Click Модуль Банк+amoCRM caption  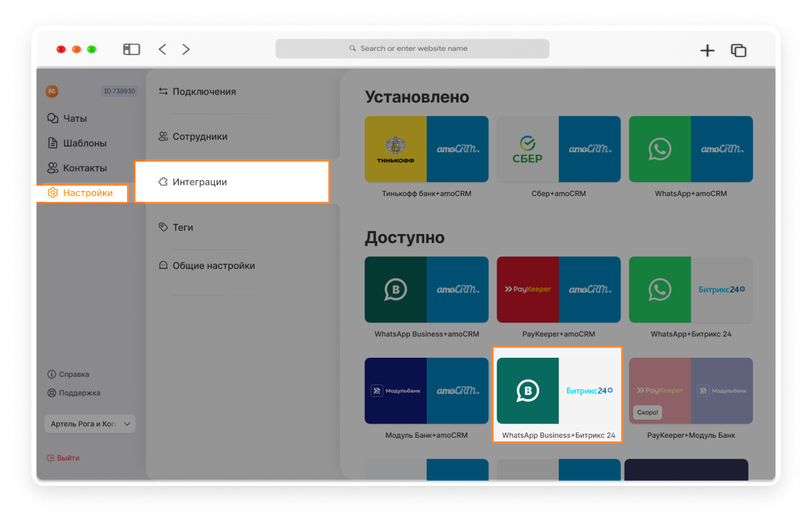[x=427, y=435]
